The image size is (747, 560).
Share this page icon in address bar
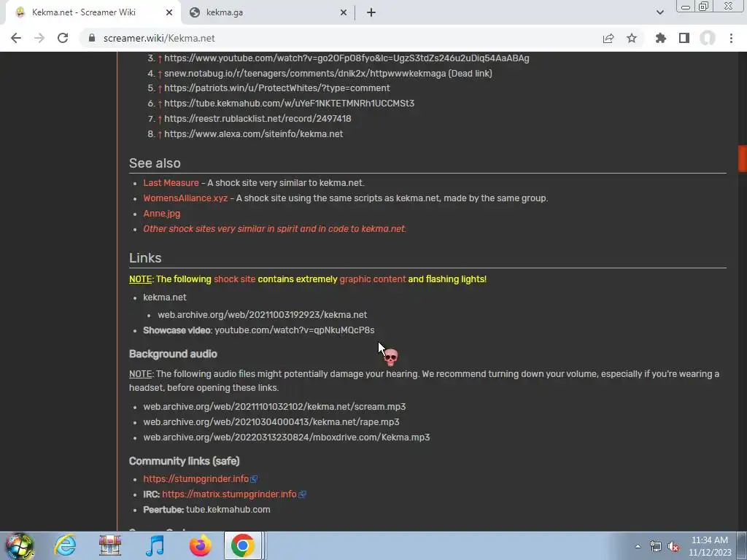(x=608, y=38)
